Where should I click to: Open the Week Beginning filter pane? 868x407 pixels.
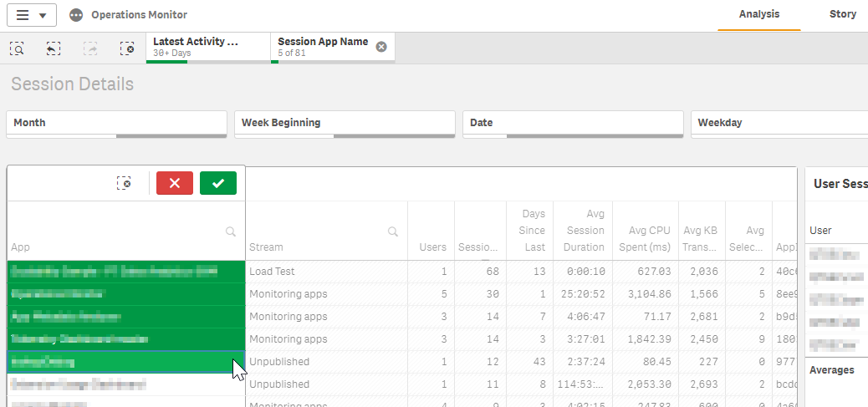(345, 124)
